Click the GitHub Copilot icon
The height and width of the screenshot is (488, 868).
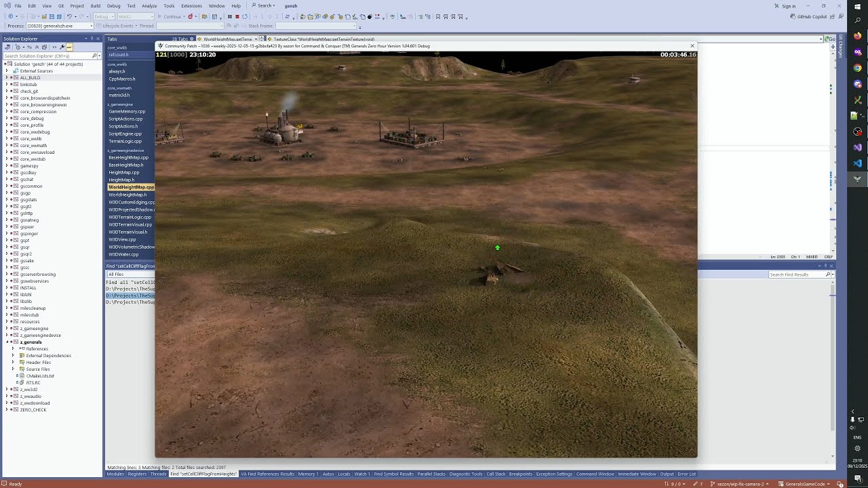(793, 16)
